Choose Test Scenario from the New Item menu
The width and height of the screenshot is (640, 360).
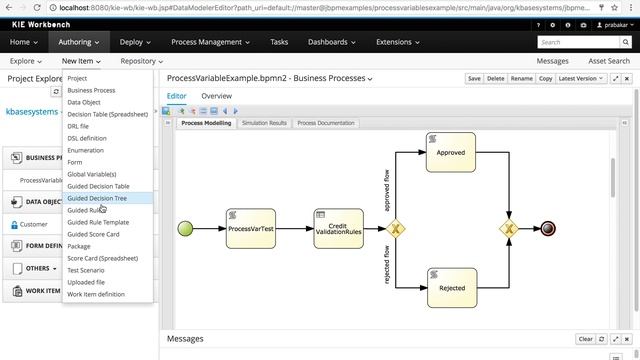[108, 270]
